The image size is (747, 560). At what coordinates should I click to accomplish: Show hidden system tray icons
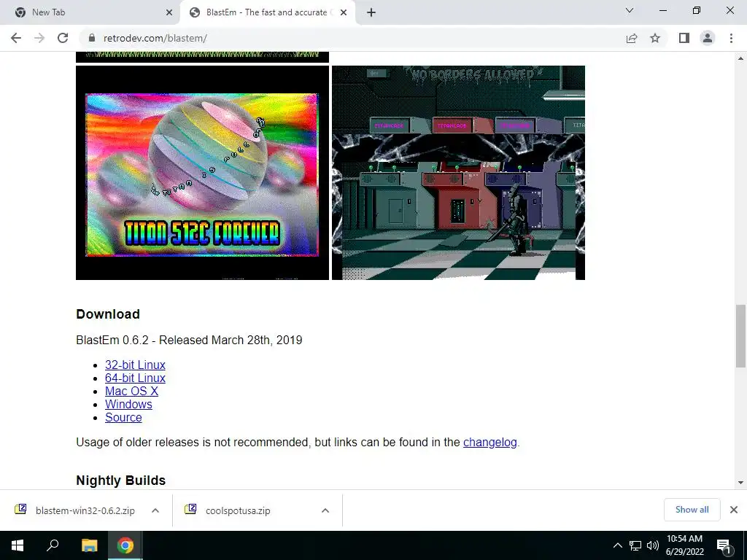617,545
